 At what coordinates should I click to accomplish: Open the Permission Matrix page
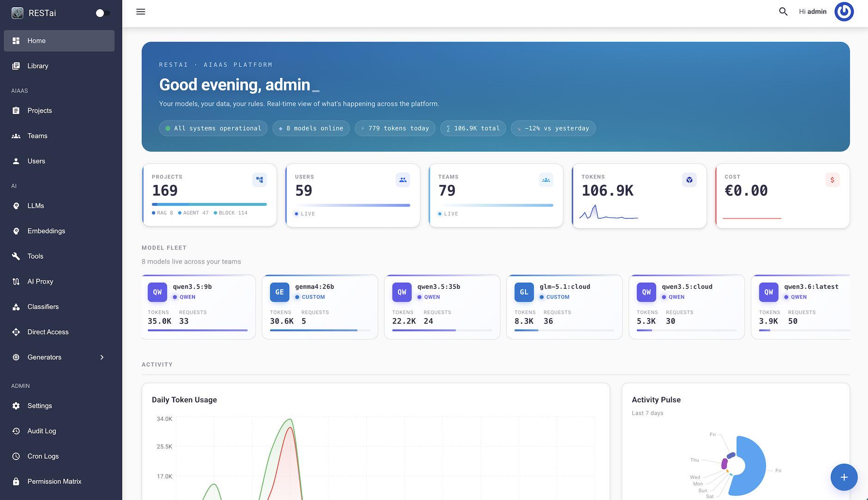point(54,482)
